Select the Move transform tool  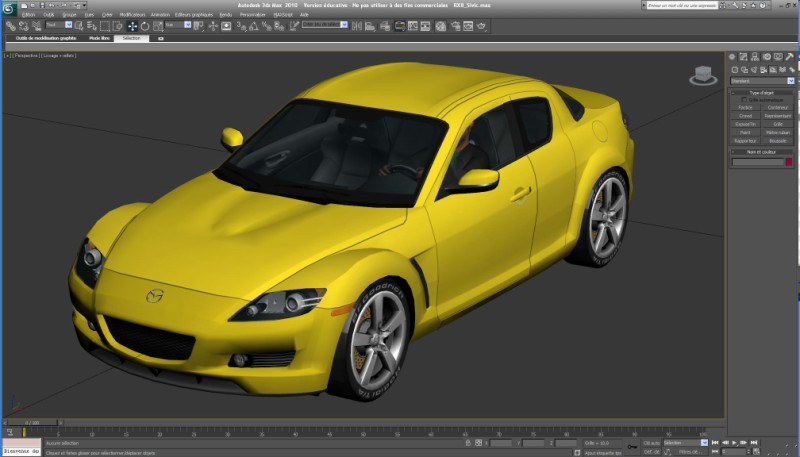tap(131, 26)
